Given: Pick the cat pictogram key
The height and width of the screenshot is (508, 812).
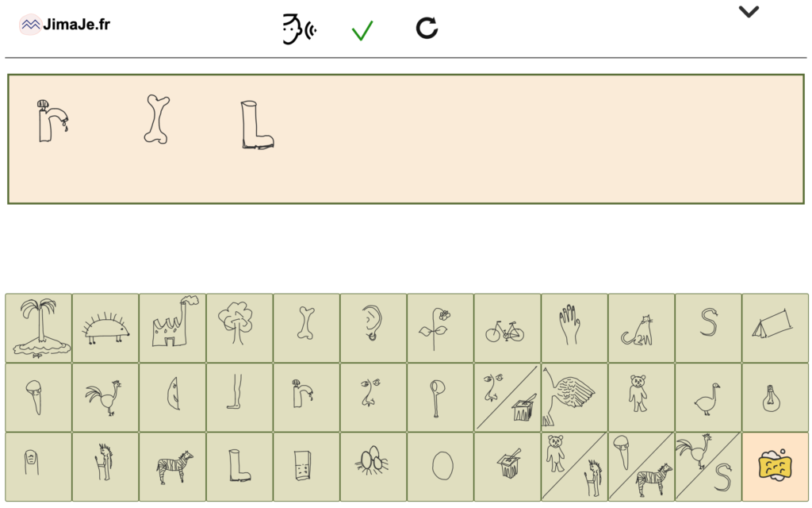Looking at the screenshot, I should (x=642, y=328).
